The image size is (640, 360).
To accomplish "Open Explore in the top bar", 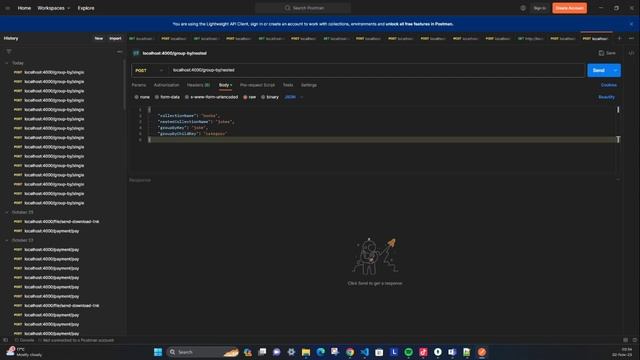I will coord(86,8).
